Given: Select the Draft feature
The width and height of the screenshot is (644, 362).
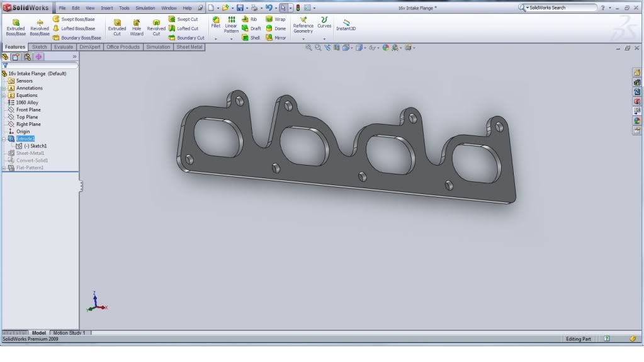Looking at the screenshot, I should pyautogui.click(x=251, y=28).
